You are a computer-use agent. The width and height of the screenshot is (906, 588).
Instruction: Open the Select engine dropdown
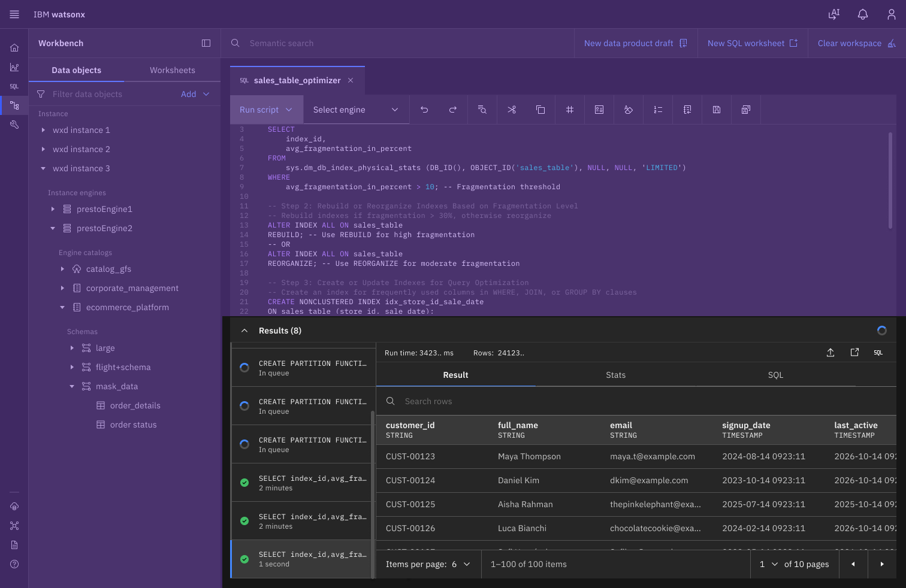tap(356, 110)
